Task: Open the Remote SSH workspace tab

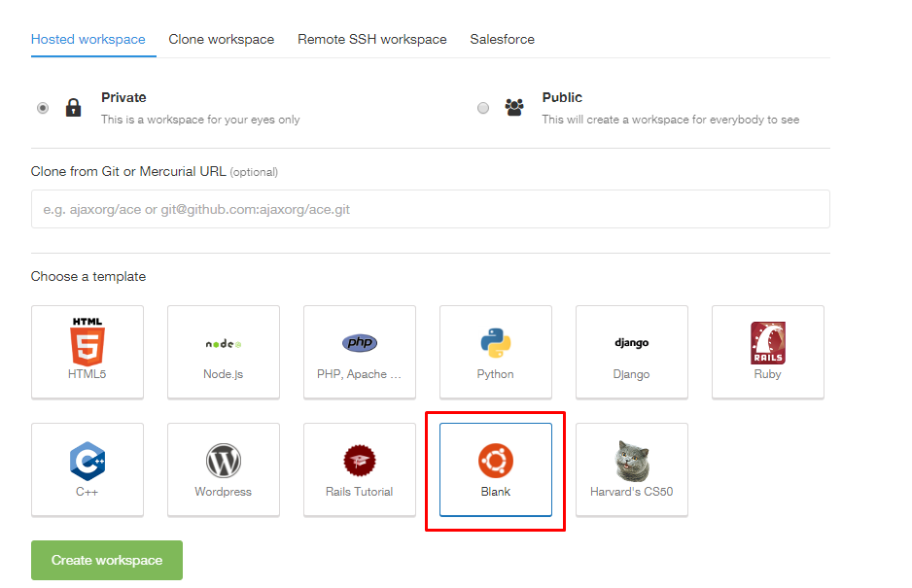Action: click(x=372, y=39)
